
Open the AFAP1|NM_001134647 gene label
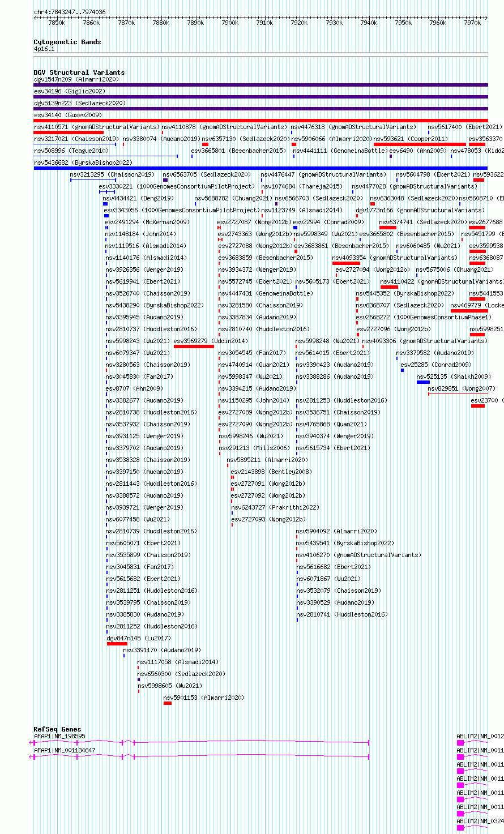(x=65, y=750)
